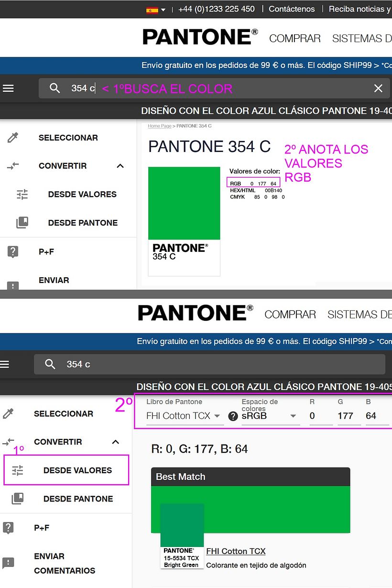Open the Contáctenos link
This screenshot has width=392, height=588.
coord(292,9)
